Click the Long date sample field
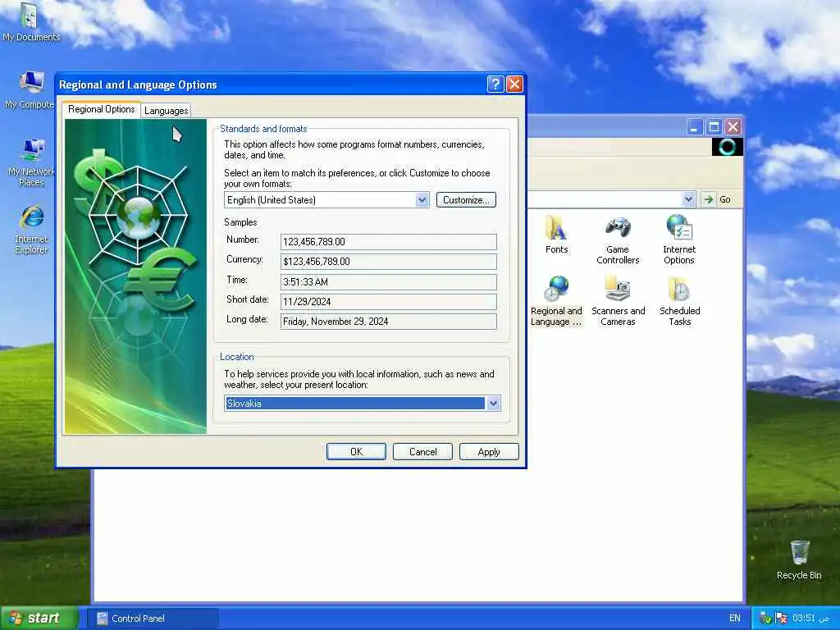Screen dimensions: 840x630 pyautogui.click(x=388, y=322)
